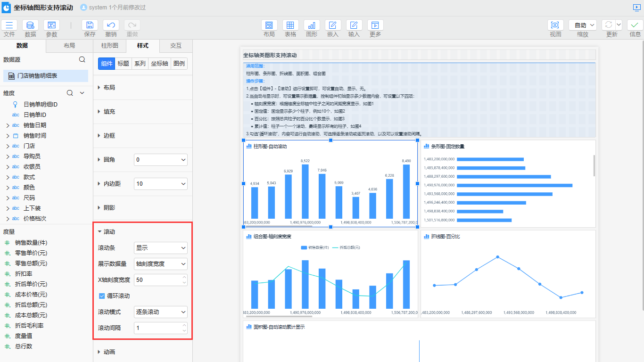Select the 坐标轴 style button
The height and width of the screenshot is (362, 644).
pyautogui.click(x=159, y=64)
